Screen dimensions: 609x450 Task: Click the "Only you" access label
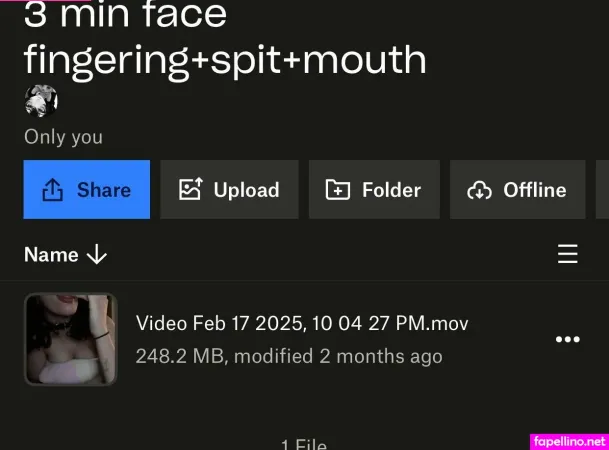tap(63, 137)
